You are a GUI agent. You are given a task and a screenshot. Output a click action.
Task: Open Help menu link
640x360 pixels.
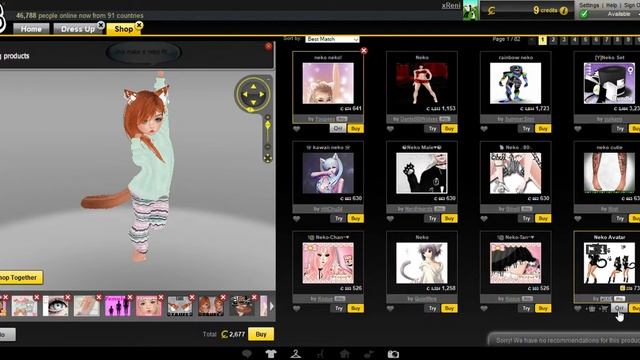pyautogui.click(x=611, y=5)
